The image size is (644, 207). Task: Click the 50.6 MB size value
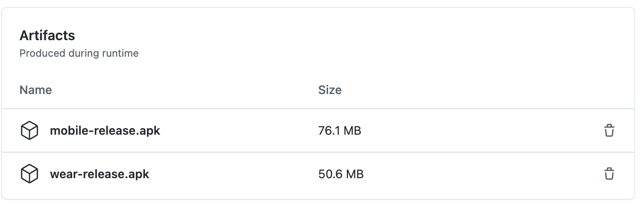(x=340, y=174)
